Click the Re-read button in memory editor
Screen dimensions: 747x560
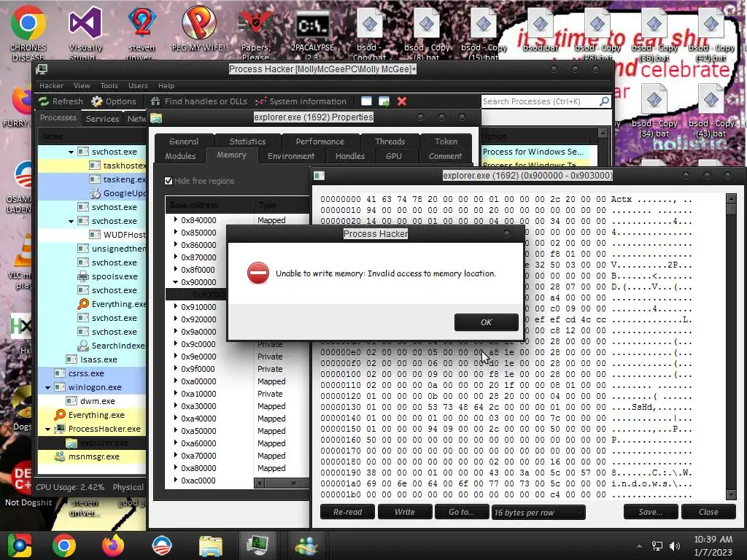347,512
